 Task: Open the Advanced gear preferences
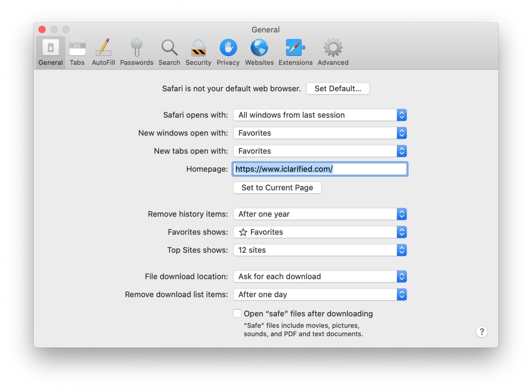click(x=333, y=52)
